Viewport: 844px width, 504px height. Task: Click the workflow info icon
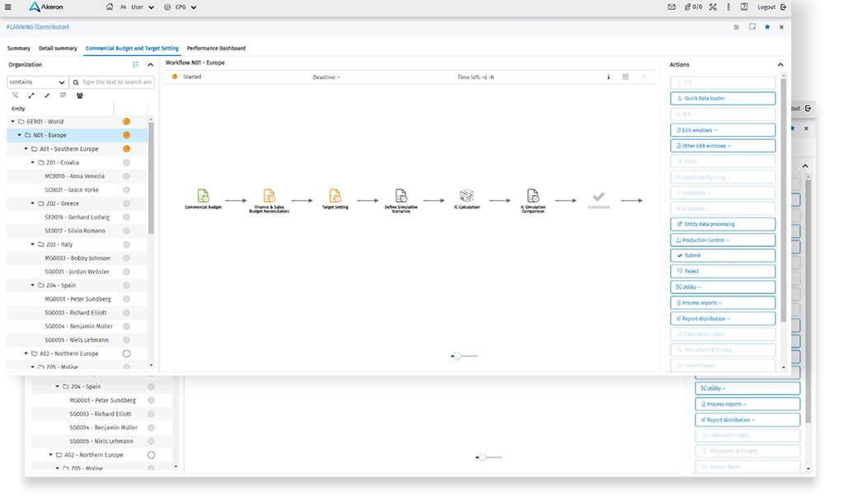pos(608,77)
